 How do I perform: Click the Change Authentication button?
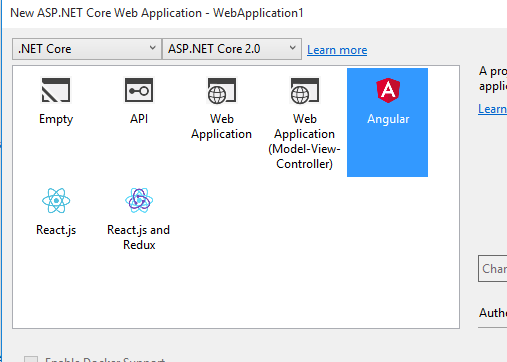493,269
